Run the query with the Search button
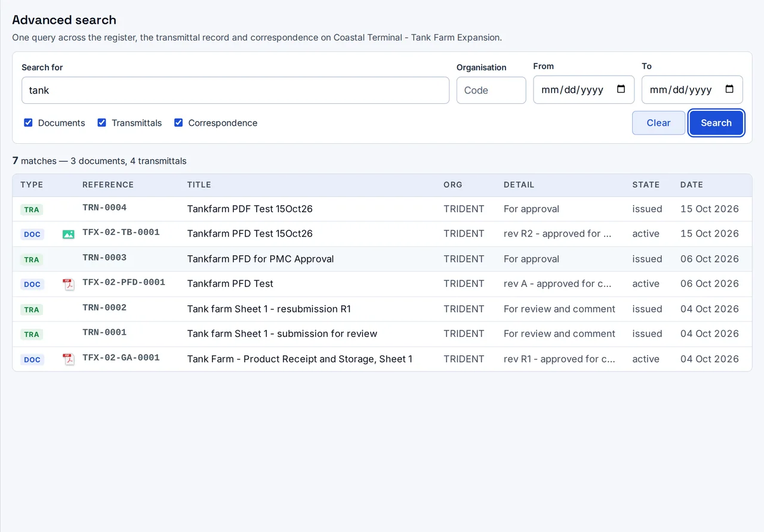764x532 pixels. point(716,123)
